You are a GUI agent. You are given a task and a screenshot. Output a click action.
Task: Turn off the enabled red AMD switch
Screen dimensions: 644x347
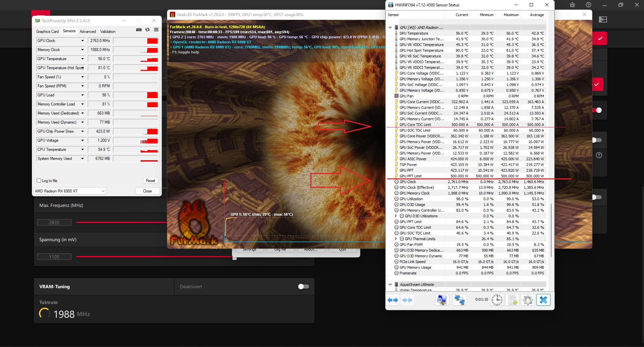597,110
